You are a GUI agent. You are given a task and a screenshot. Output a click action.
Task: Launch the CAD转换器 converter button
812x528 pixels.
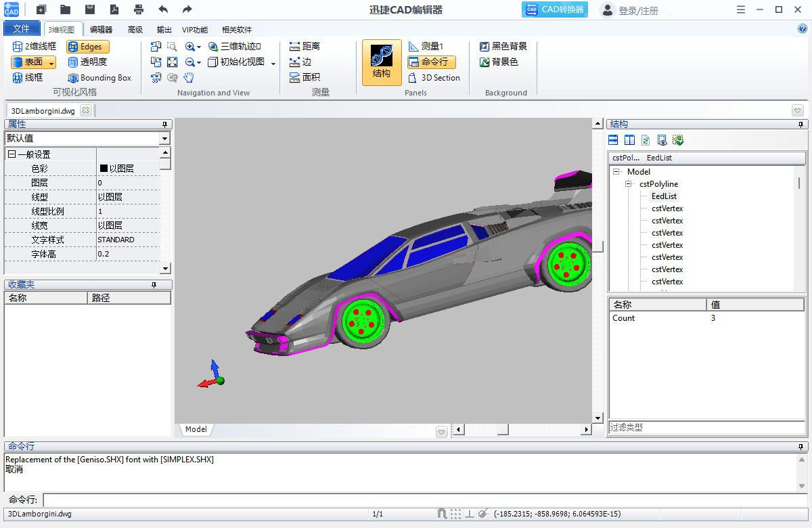555,9
